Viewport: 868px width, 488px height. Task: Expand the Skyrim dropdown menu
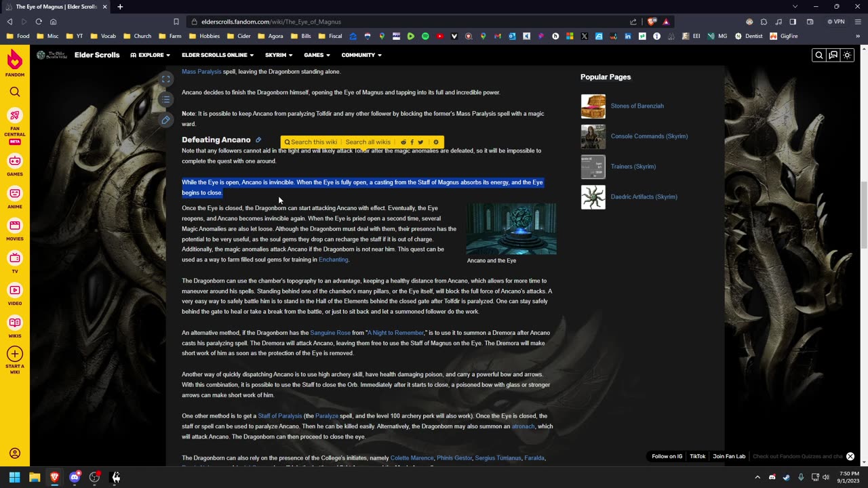279,55
